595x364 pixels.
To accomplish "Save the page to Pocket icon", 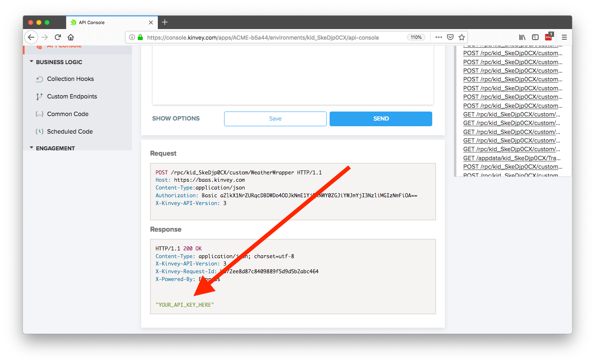I will point(450,37).
